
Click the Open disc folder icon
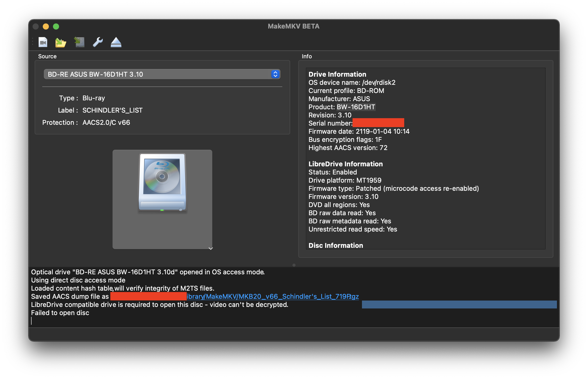coord(61,42)
